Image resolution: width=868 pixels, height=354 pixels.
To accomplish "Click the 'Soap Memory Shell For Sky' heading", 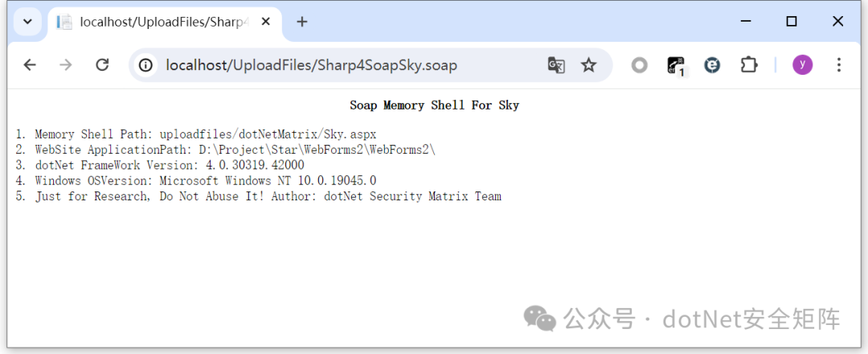I will tap(434, 105).
